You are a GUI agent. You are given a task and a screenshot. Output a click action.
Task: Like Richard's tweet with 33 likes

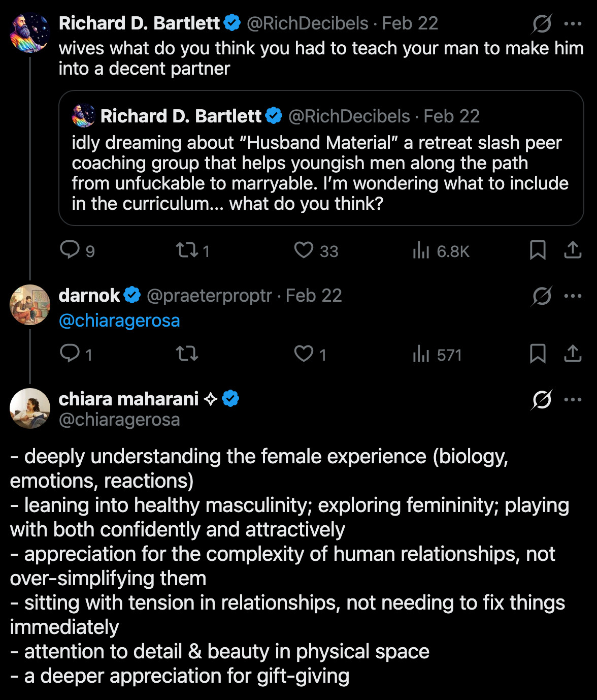(304, 250)
